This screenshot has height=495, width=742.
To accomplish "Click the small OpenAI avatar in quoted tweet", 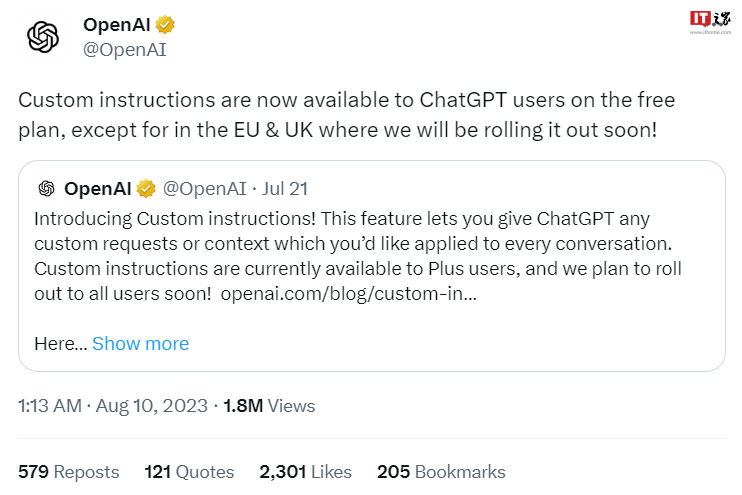I will [46, 188].
